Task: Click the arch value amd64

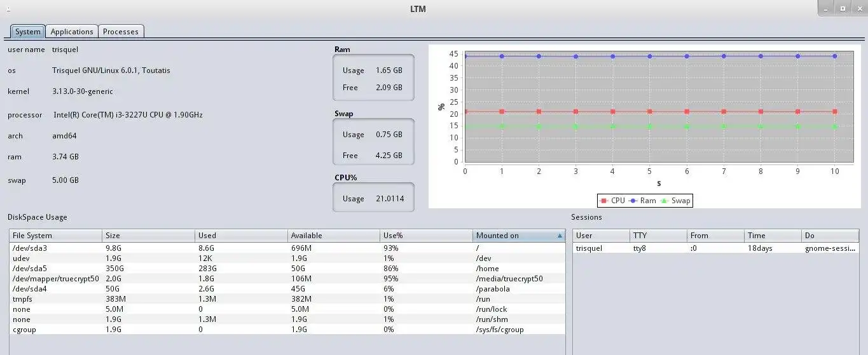Action: [x=65, y=136]
